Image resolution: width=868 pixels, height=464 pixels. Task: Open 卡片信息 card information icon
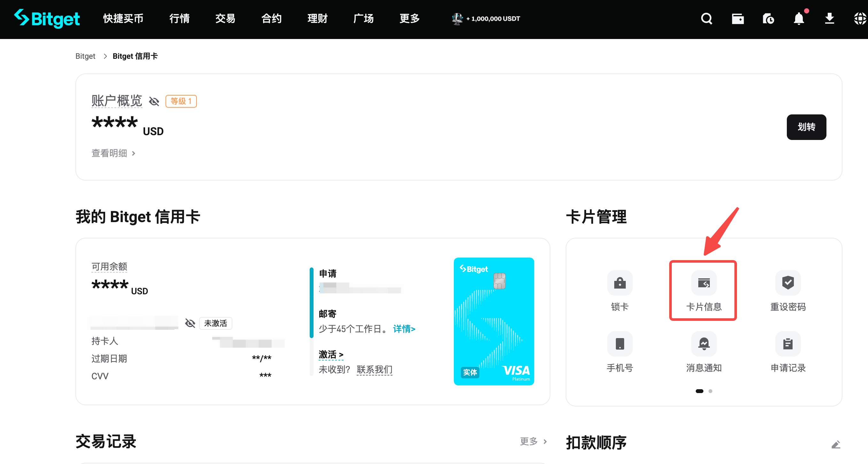[x=703, y=283]
